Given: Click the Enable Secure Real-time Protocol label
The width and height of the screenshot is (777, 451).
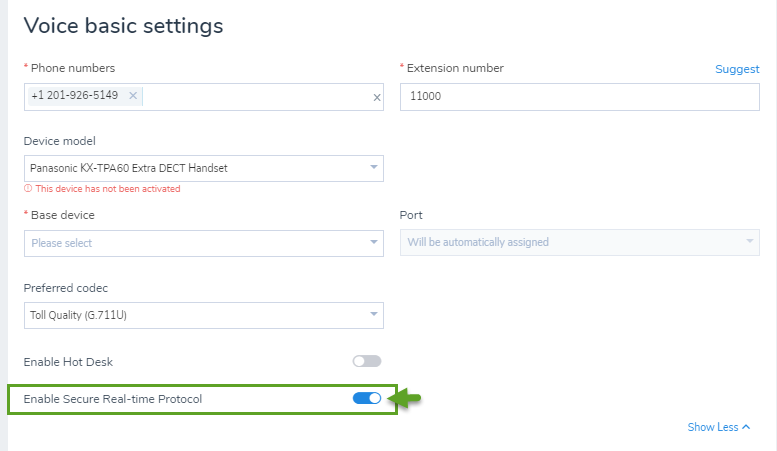Looking at the screenshot, I should tap(113, 399).
